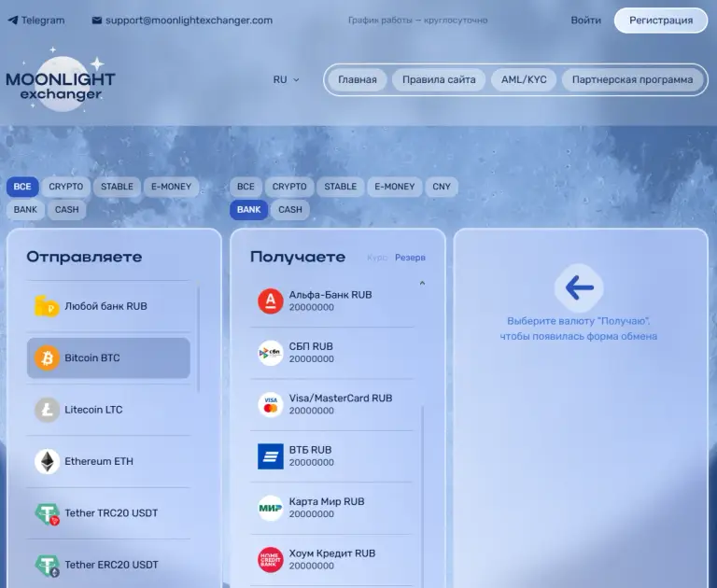Select BANK filter in receive section
Viewport: 717px width, 588px height.
click(248, 209)
